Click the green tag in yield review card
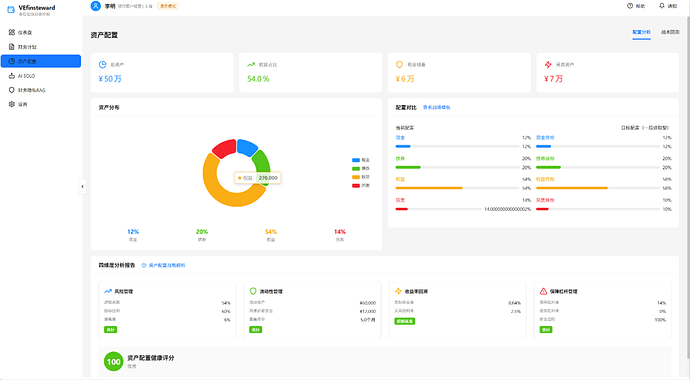 (x=404, y=321)
